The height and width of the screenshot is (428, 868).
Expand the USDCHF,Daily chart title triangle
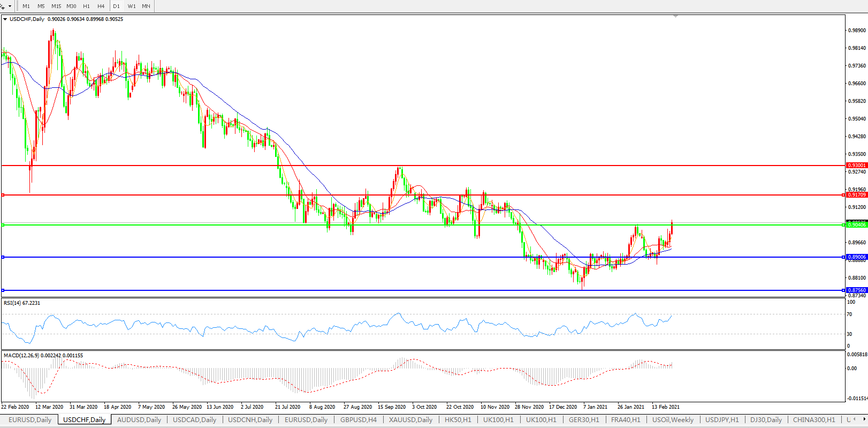pyautogui.click(x=5, y=19)
